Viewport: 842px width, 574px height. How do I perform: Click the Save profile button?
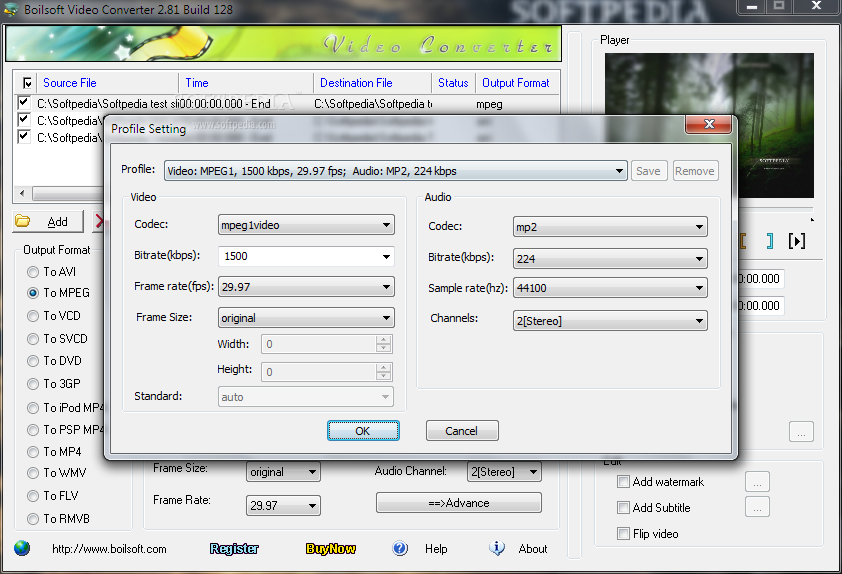point(649,171)
